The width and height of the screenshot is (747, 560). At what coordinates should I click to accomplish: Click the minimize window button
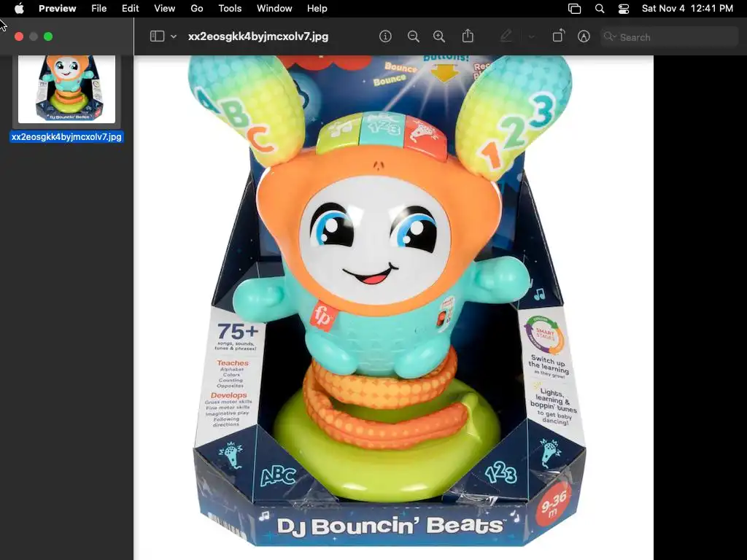[x=34, y=36]
